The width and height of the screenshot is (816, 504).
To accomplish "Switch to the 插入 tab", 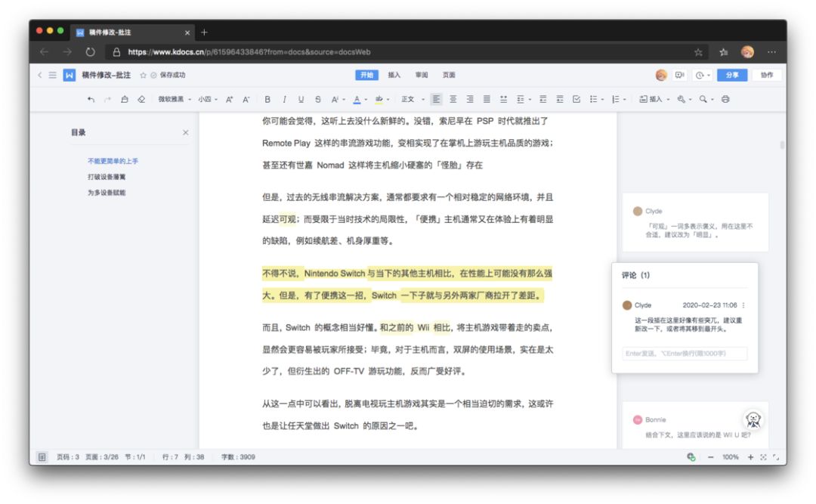I will tap(394, 75).
